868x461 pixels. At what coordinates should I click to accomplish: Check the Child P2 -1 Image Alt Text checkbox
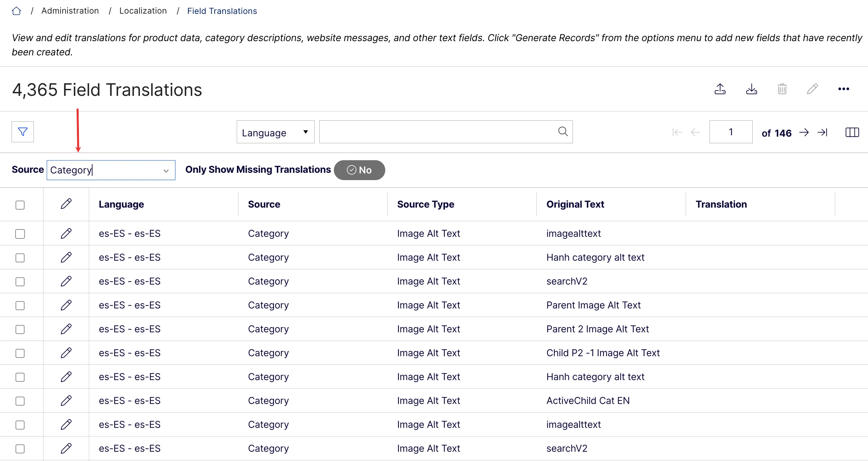tap(20, 354)
